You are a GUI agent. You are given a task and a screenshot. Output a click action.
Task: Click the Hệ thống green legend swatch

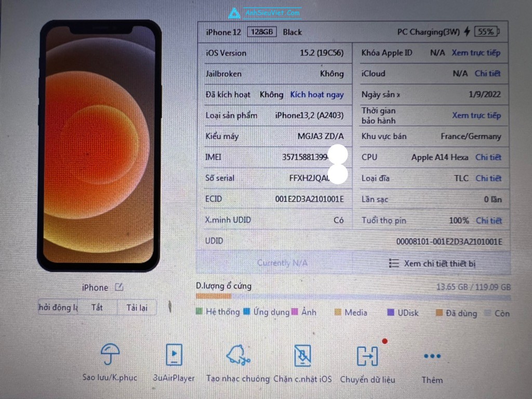coord(199,311)
